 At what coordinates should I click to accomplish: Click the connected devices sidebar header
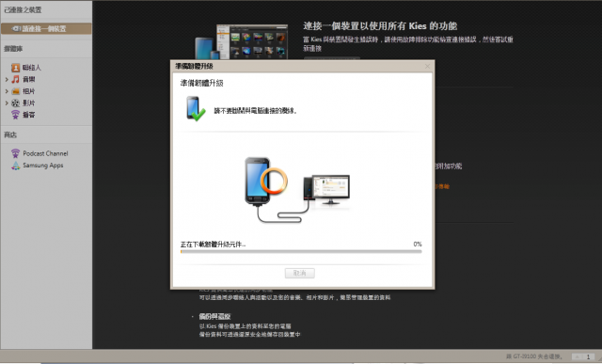click(x=23, y=10)
